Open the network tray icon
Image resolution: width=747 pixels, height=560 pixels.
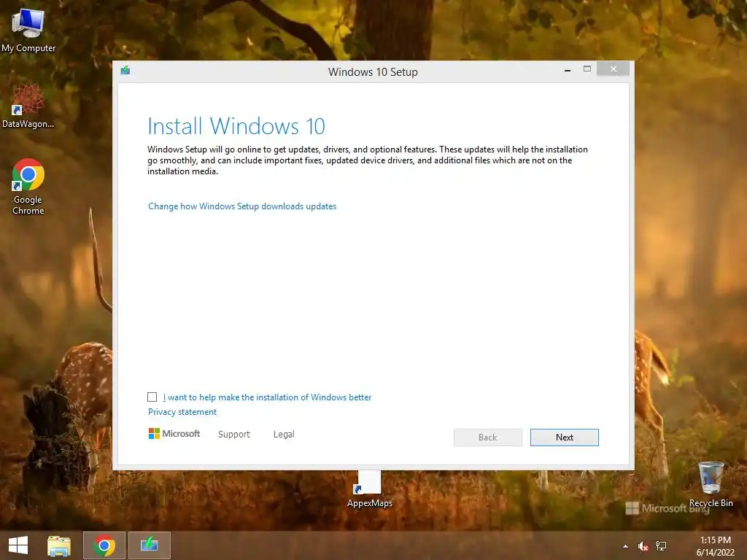[661, 546]
